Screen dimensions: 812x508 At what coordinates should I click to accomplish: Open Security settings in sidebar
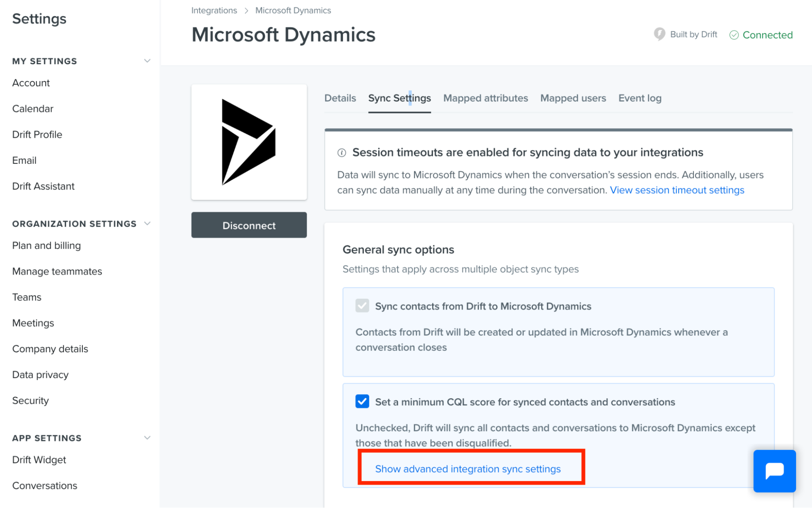tap(30, 401)
